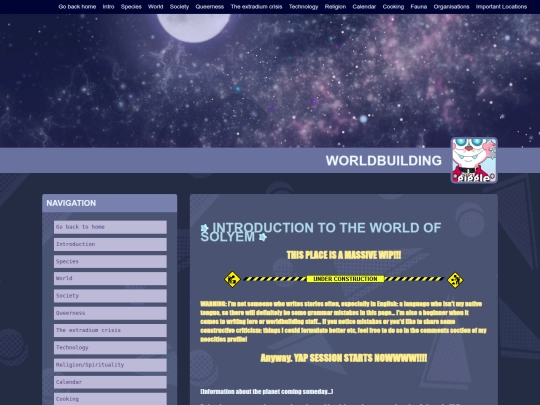Screen dimensions: 540x405
Task: Go to Society in the top navigation bar
Action: pyautogui.click(x=179, y=7)
